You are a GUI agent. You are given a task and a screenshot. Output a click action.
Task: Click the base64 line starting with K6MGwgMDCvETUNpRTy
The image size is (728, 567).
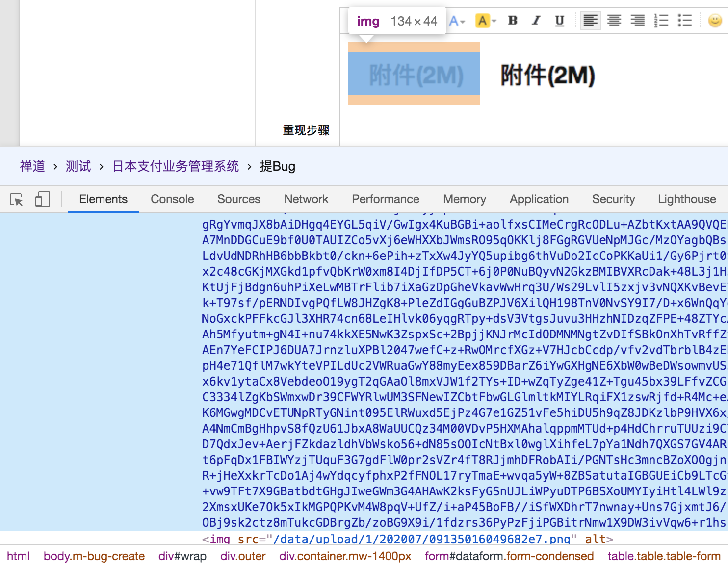click(x=465, y=413)
